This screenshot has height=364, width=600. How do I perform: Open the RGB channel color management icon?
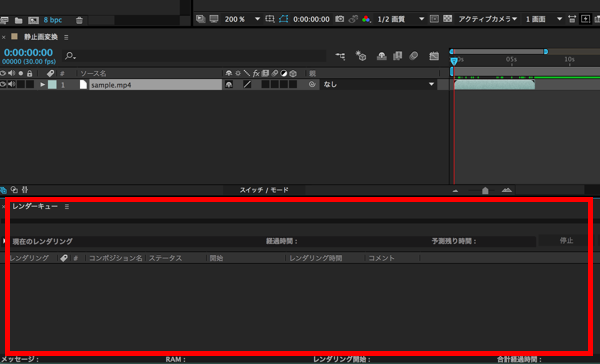pos(366,19)
